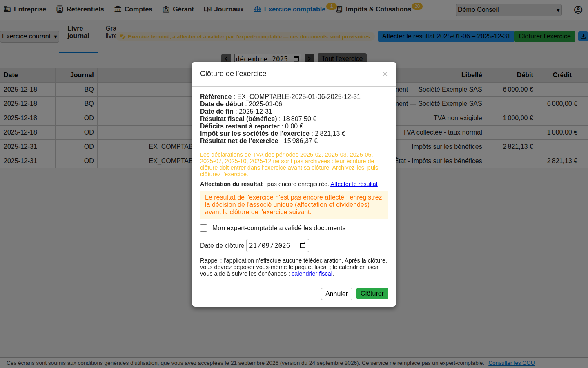Click the Débit column header
This screenshot has height=368, width=588.
tap(511, 75)
